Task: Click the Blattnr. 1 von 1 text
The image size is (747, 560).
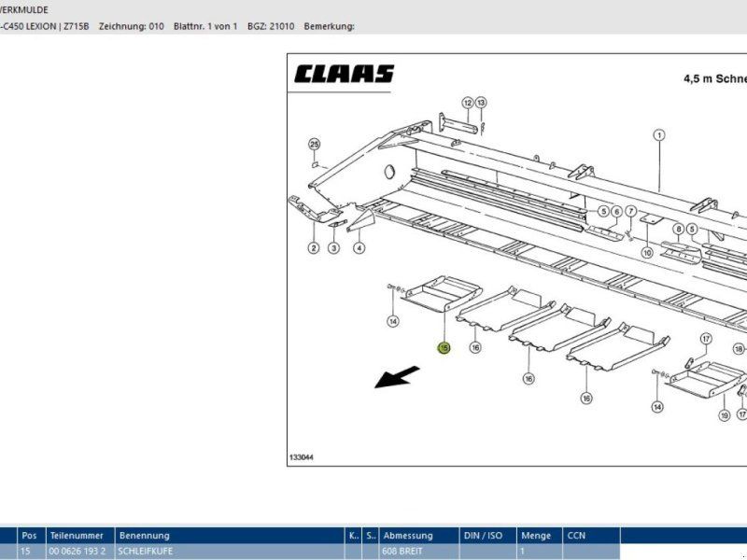Action: (205, 26)
